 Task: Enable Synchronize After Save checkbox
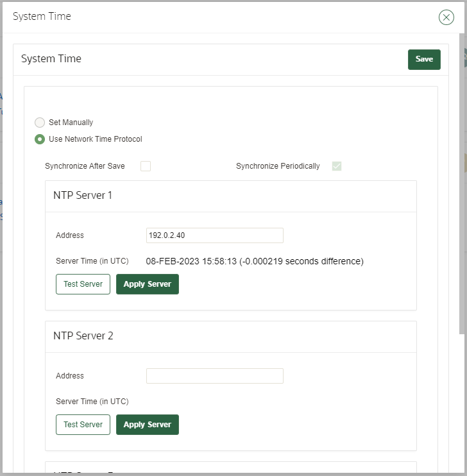[x=146, y=166]
